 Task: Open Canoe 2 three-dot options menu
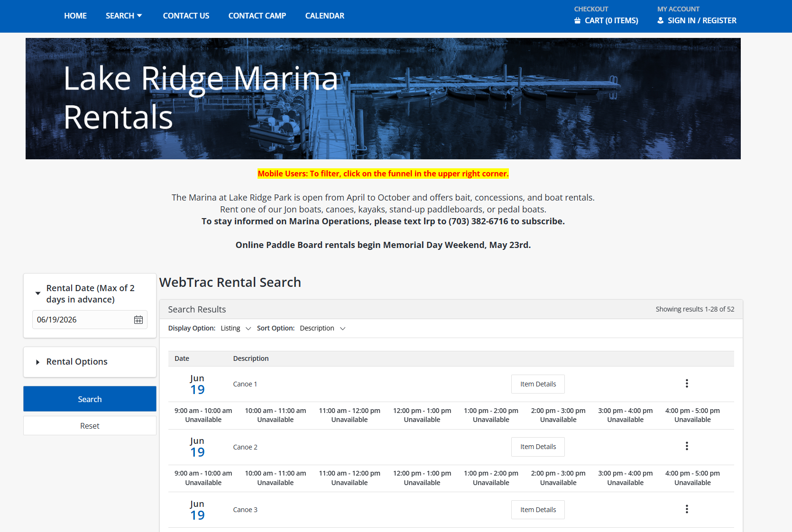tap(686, 446)
